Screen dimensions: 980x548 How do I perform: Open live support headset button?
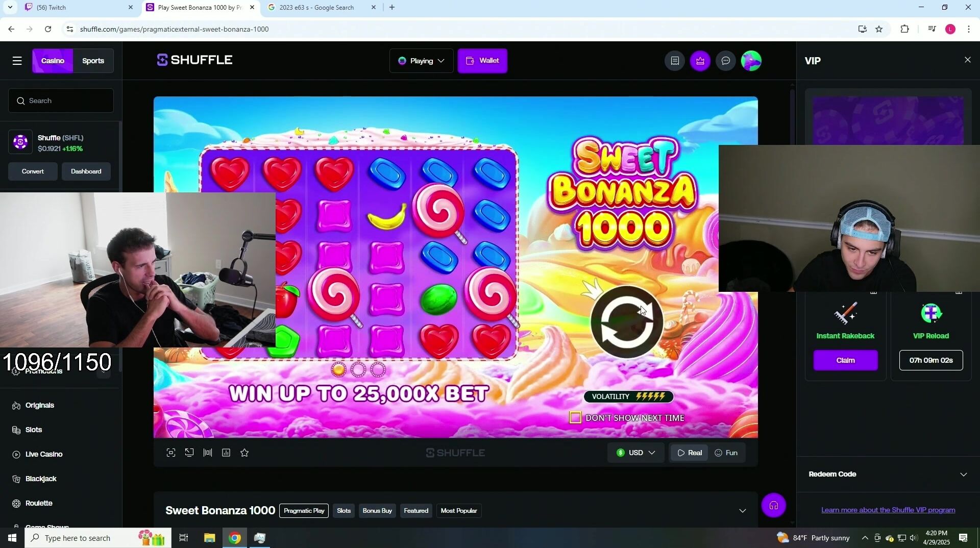click(x=774, y=505)
